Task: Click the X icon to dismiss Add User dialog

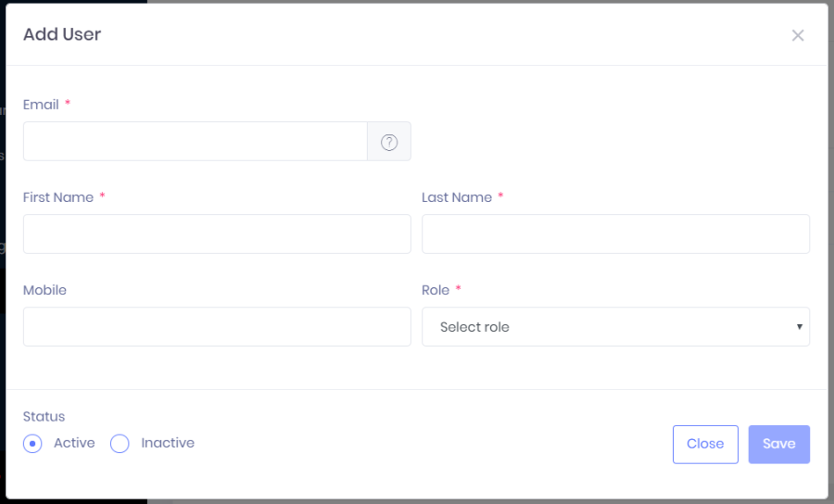Action: coord(797,35)
